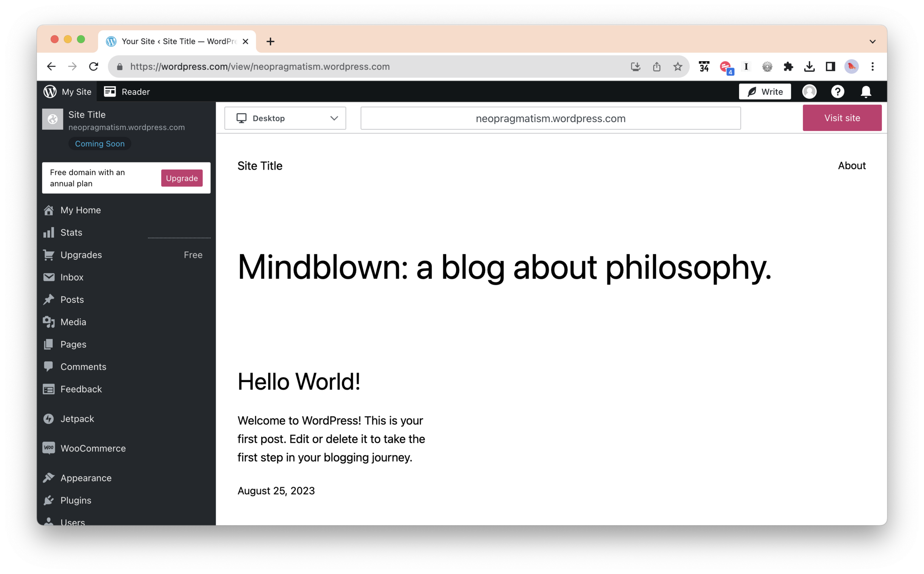Open Appearance in the sidebar menu

tap(85, 478)
